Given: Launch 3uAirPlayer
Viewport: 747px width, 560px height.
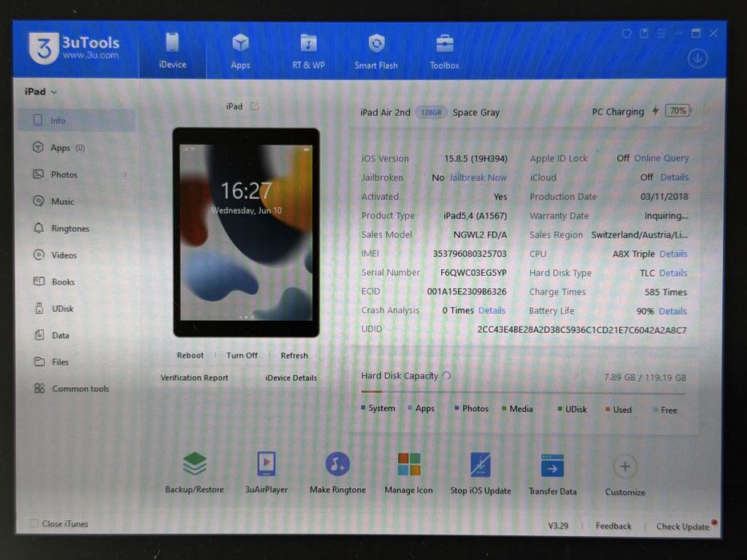Looking at the screenshot, I should pos(267,472).
